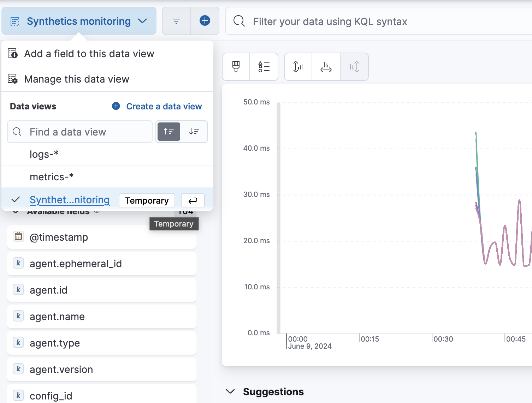The image size is (532, 403).
Task: Click the 00:30 x-axis tick label
Action: pos(443,339)
